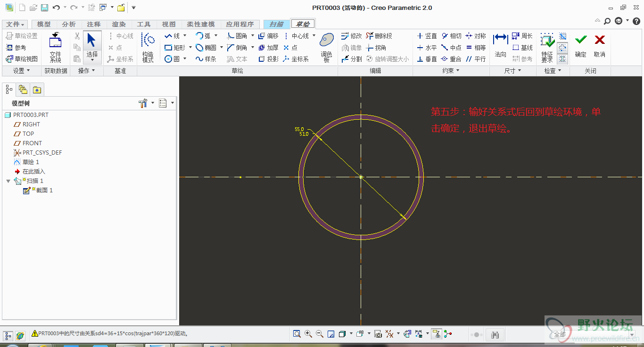
Task: Open the 文件 menu
Action: (x=15, y=25)
